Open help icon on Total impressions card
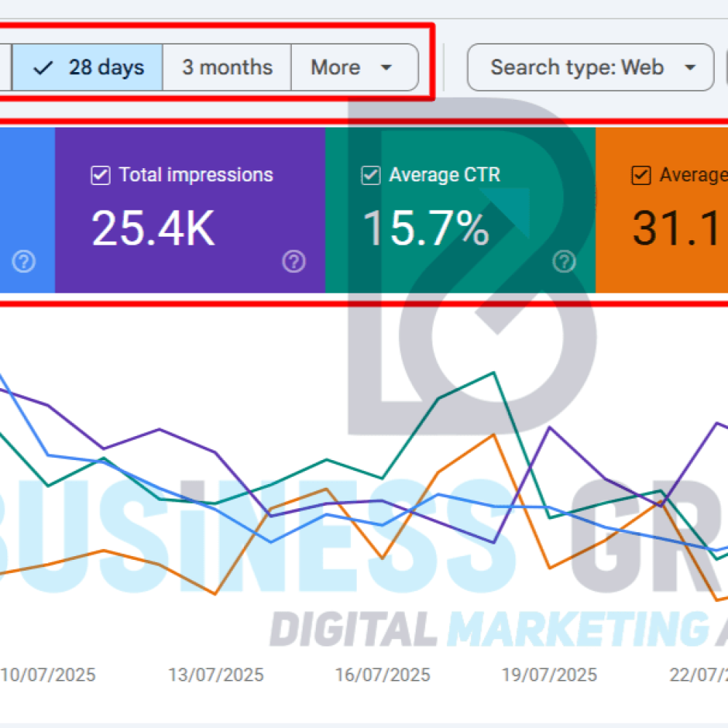 point(294,261)
